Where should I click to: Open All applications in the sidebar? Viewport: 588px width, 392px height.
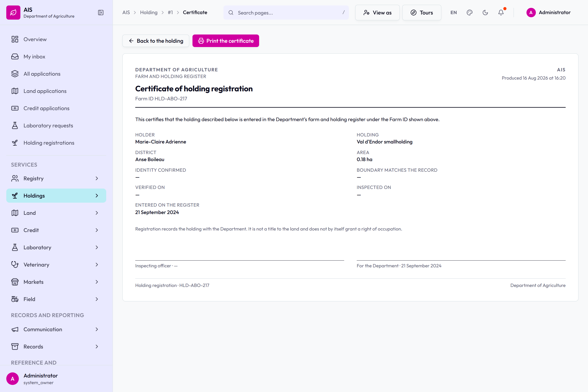click(x=56, y=74)
